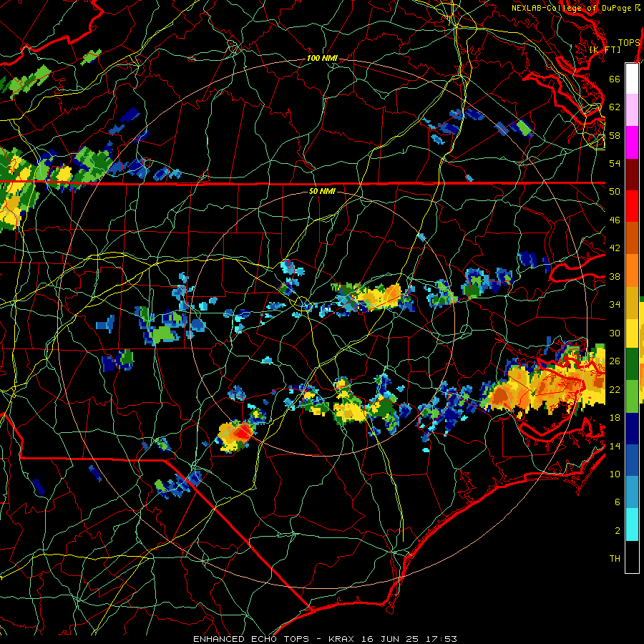This screenshot has width=644, height=644.
Task: Click the legend value "62"
Action: tap(615, 107)
